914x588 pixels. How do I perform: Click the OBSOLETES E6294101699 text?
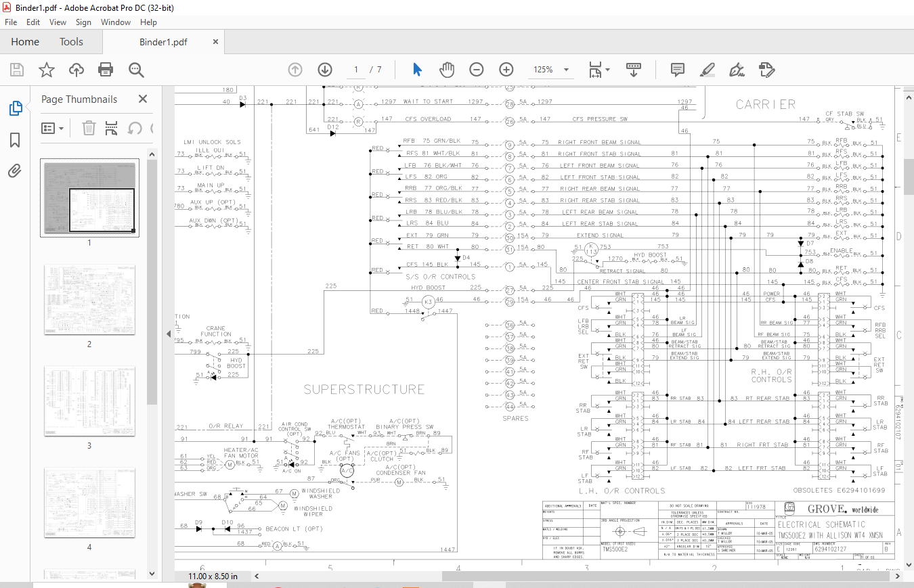point(839,490)
